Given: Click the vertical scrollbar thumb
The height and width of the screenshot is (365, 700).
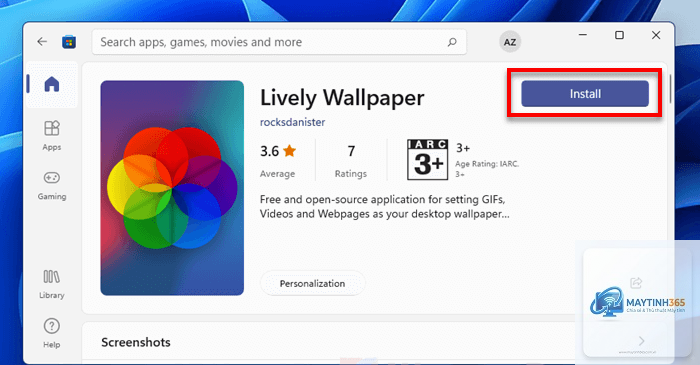Looking at the screenshot, I should tap(670, 88).
